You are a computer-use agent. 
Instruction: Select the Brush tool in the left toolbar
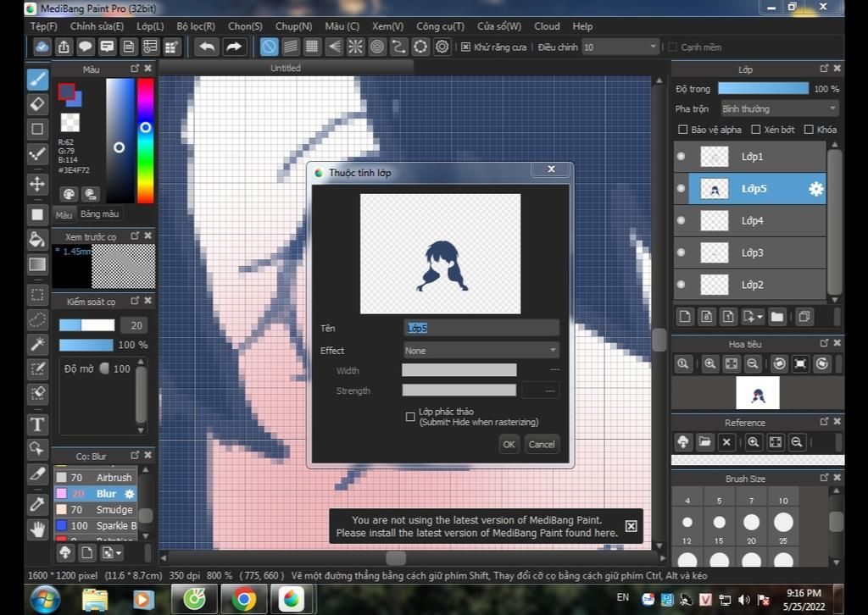coord(37,80)
